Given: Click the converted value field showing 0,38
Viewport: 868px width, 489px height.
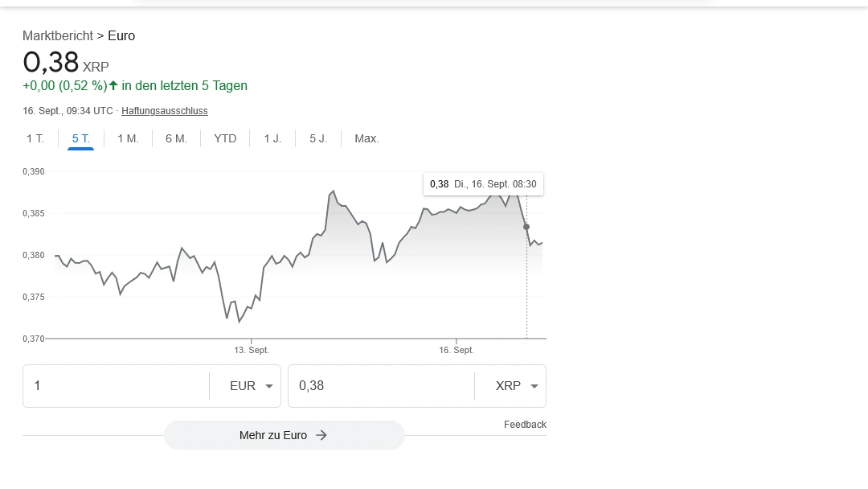Looking at the screenshot, I should [x=378, y=386].
